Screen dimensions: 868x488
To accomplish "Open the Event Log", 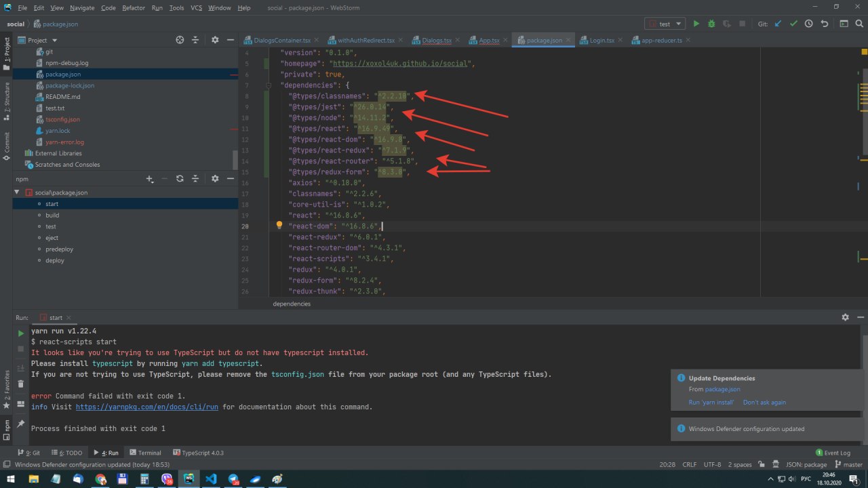I will click(833, 453).
